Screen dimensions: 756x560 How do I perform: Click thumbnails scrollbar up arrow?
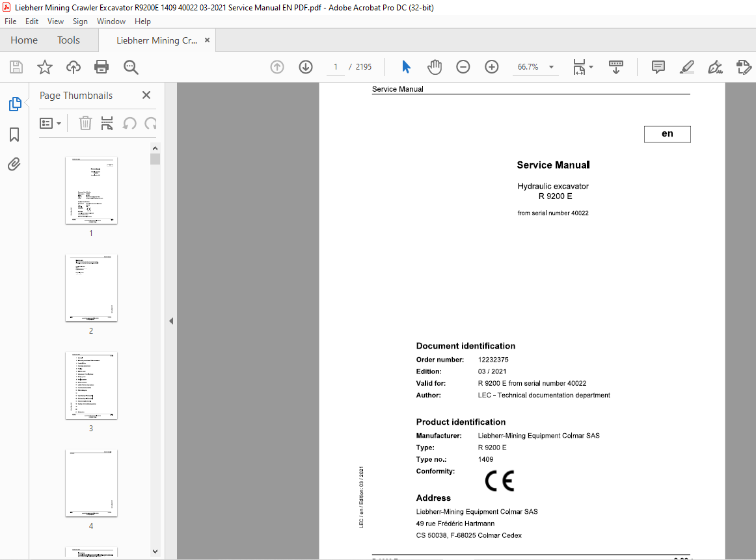coord(155,148)
